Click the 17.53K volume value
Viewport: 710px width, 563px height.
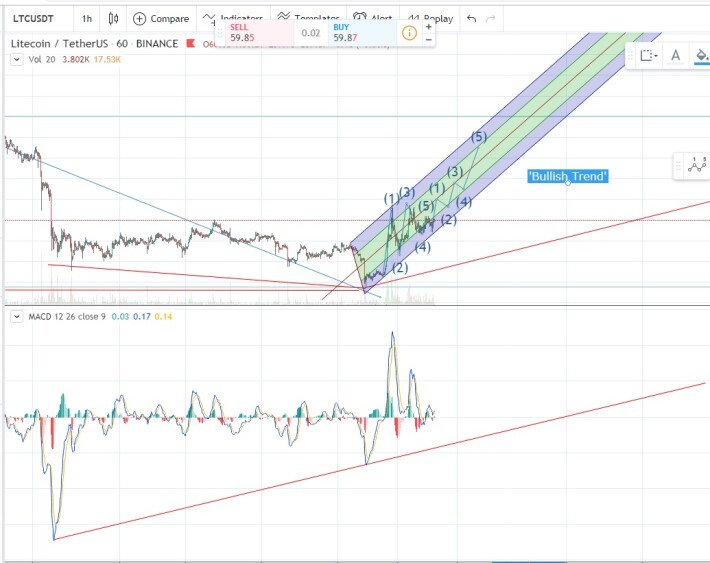coord(107,59)
